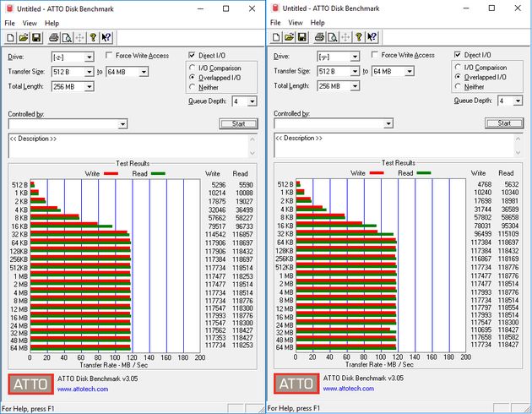
Task: Click Save disk icon in right window toolbar
Action: point(302,36)
